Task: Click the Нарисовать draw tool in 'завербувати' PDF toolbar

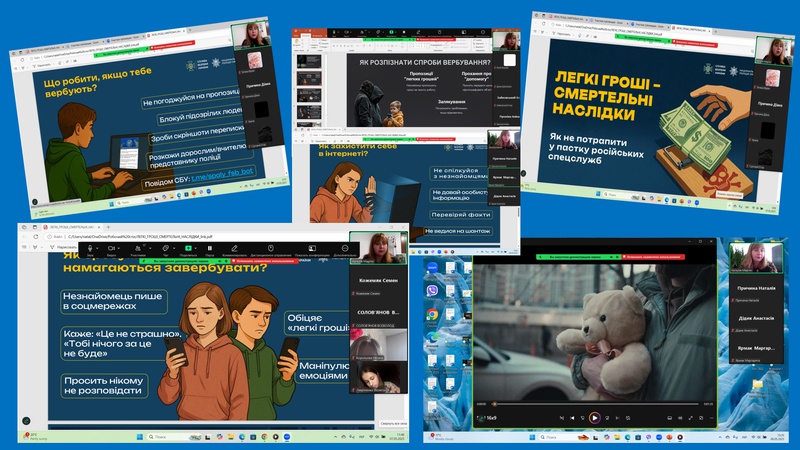Action: coord(64,247)
